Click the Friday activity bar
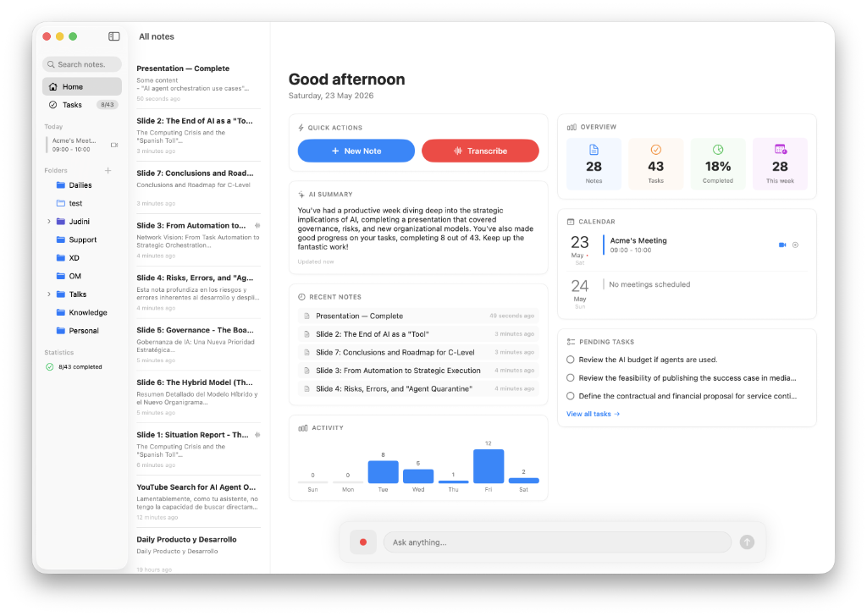 pos(489,466)
